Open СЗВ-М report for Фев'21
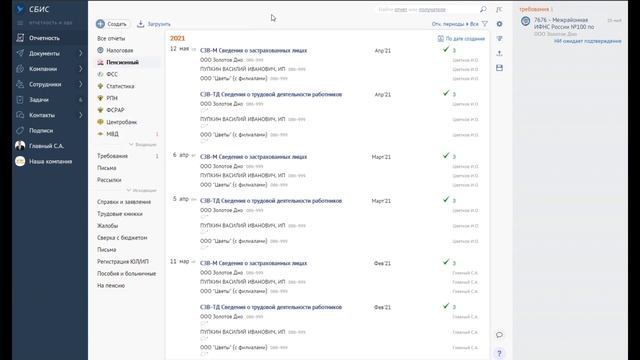 coord(253,263)
